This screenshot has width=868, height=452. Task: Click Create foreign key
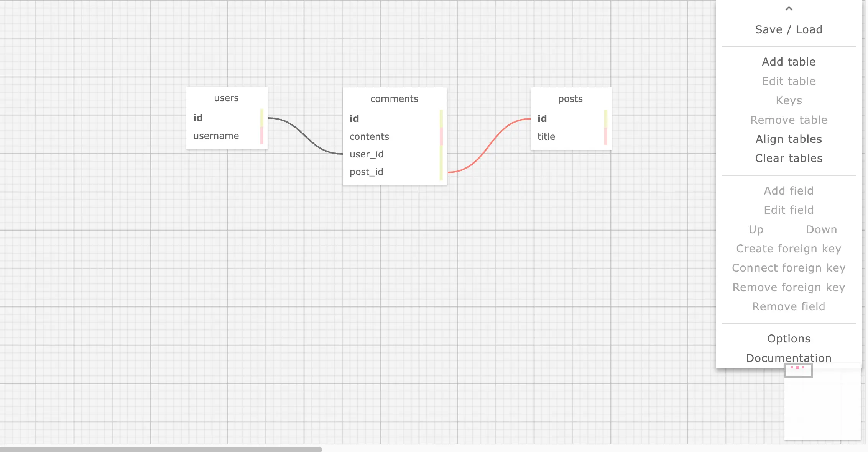pyautogui.click(x=789, y=249)
